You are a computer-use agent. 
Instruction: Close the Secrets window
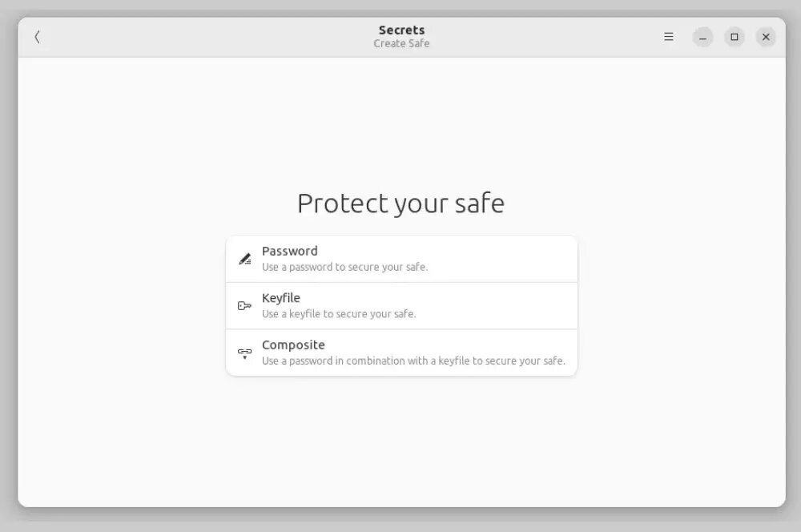766,37
